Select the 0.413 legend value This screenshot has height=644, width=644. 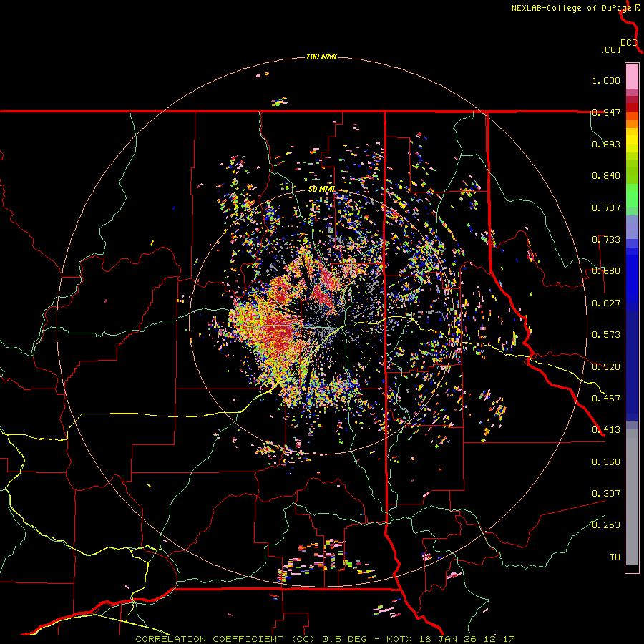(606, 430)
